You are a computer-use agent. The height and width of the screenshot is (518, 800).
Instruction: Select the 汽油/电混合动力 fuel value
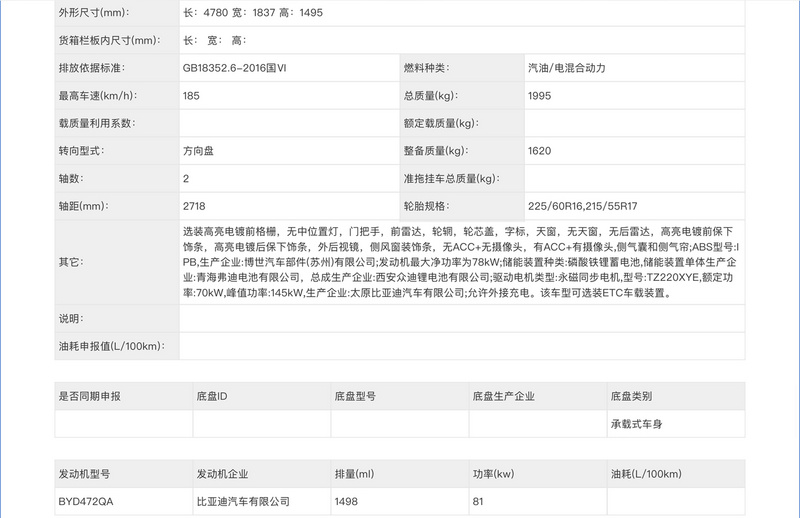pos(567,68)
